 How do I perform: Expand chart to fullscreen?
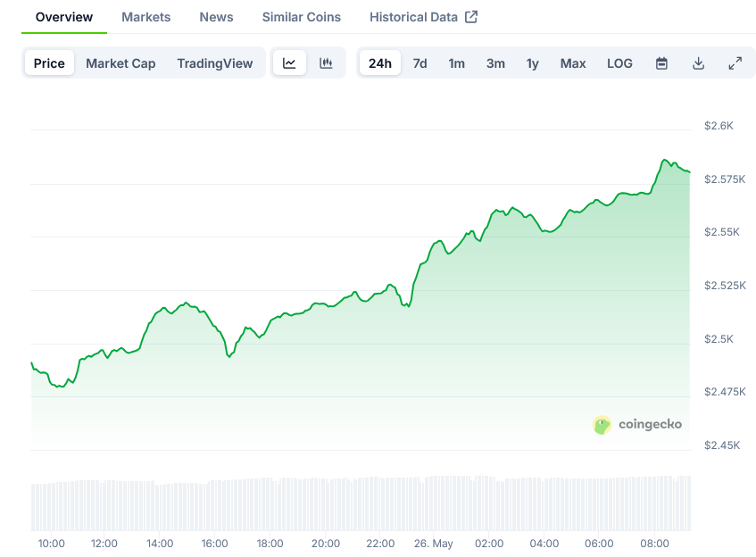[x=735, y=63]
